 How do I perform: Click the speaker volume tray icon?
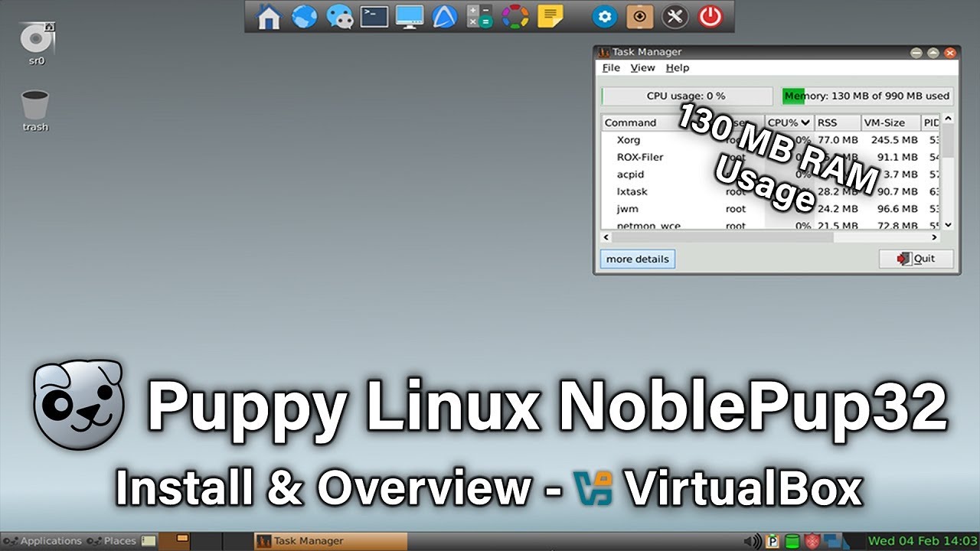pyautogui.click(x=753, y=541)
